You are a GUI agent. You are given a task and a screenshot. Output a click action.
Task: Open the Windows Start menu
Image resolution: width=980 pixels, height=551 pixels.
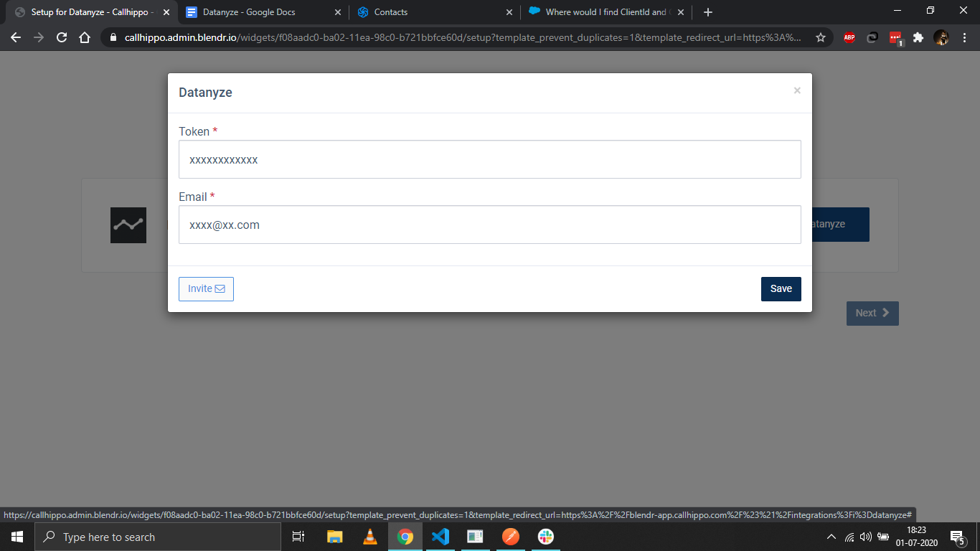[x=17, y=537]
